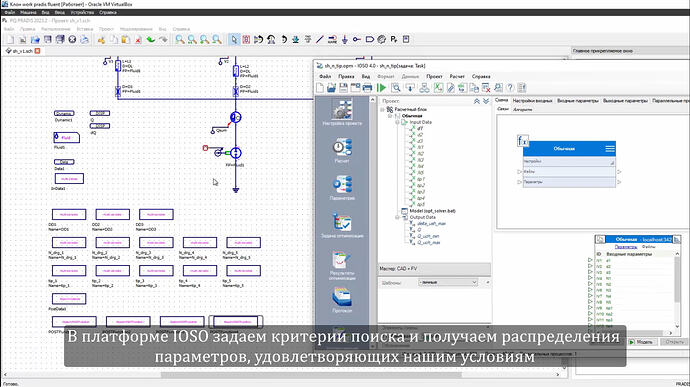Collapse the 'Output Data' tree node
Viewport: 690px width, 387px height.
point(397,217)
